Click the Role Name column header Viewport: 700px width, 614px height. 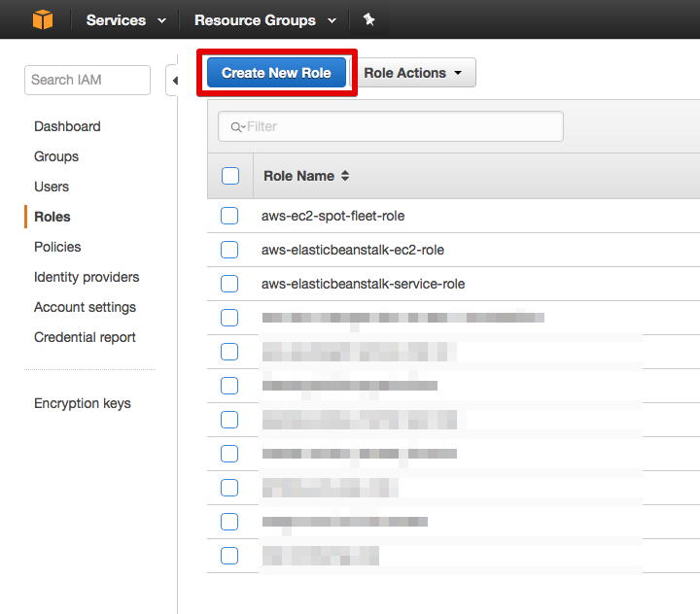298,176
